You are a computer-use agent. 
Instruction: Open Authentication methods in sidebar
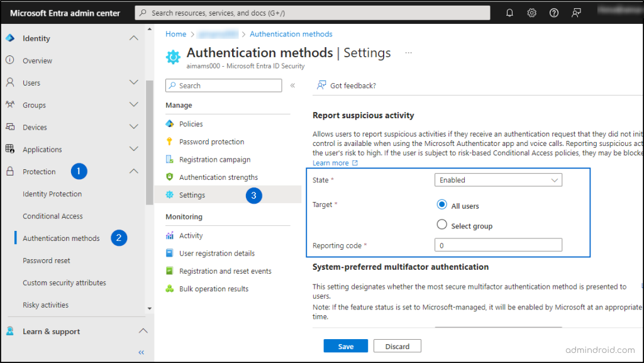[x=61, y=238]
